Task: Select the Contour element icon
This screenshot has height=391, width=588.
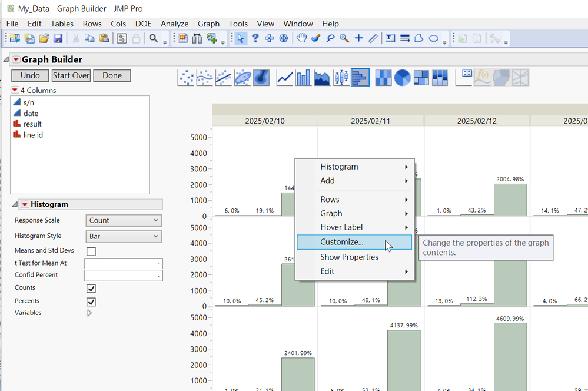Action: click(x=261, y=78)
